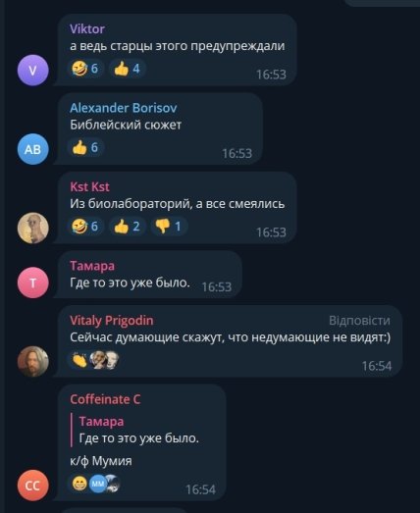420x513 pixels.
Task: Open Тамара's pink T avatar
Action: click(33, 282)
